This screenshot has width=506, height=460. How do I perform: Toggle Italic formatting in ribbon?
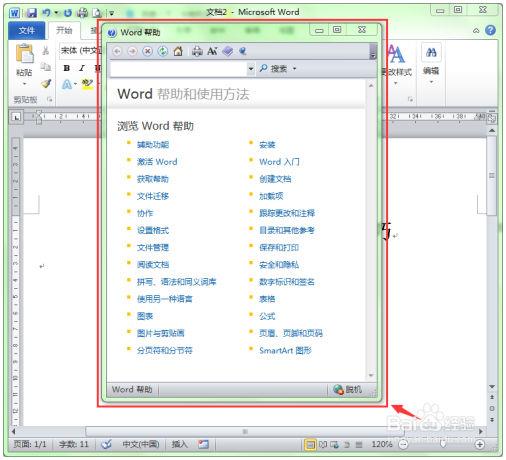82,68
